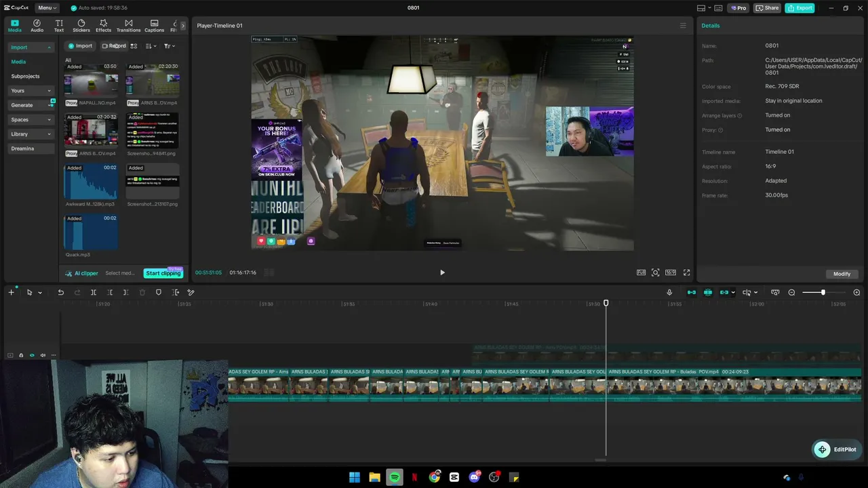Set the preview to Full quality view
868x488 pixels.
point(641,272)
